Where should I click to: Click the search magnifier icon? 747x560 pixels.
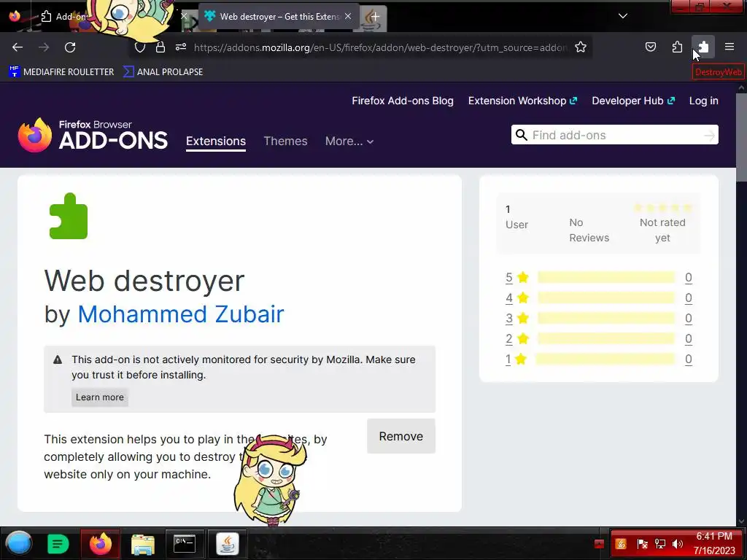click(522, 135)
